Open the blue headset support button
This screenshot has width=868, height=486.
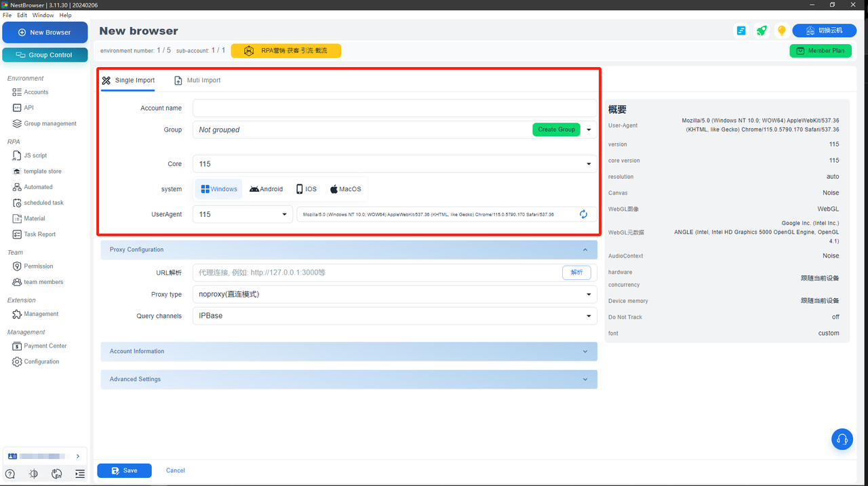pos(842,439)
